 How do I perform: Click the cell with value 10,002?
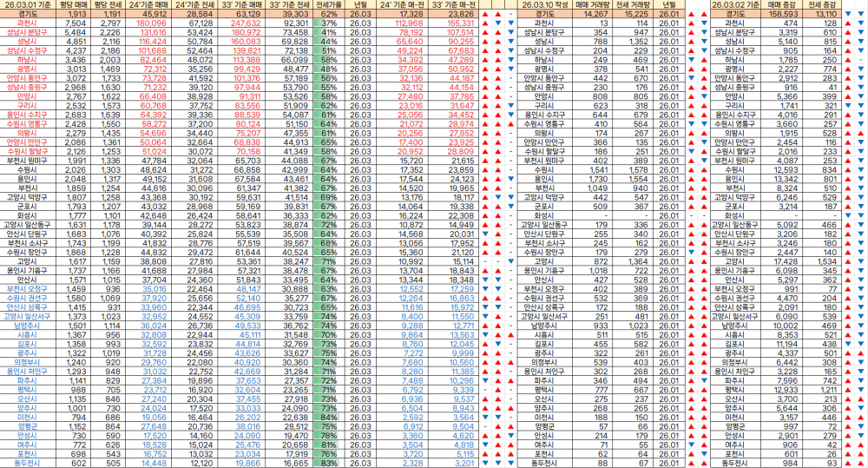(782, 326)
